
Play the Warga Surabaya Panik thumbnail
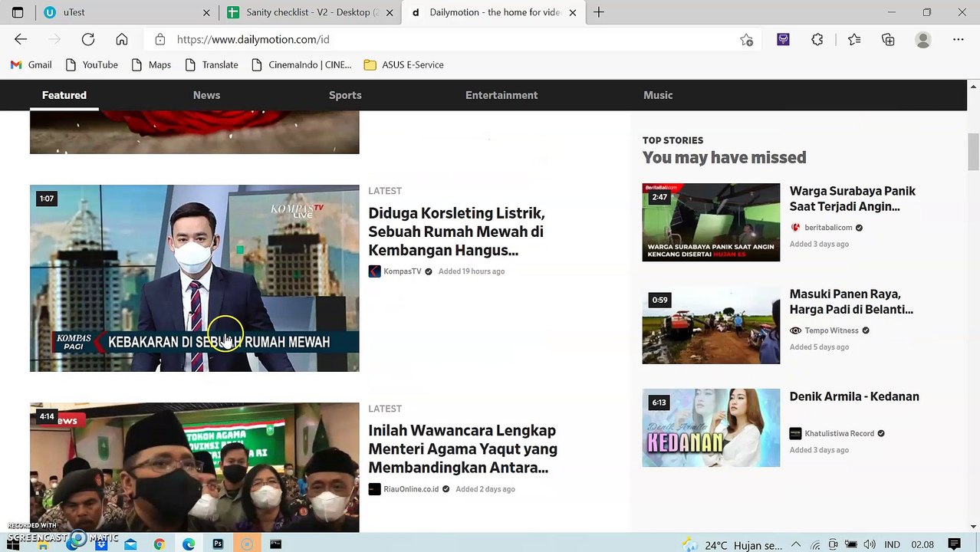point(711,222)
